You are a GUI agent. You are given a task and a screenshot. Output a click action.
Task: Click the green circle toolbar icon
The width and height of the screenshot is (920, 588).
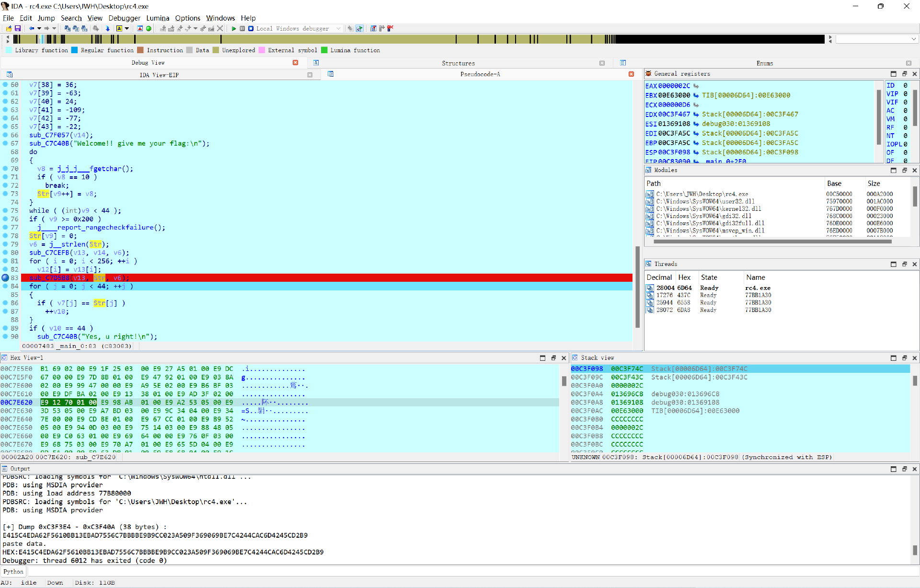[149, 29]
